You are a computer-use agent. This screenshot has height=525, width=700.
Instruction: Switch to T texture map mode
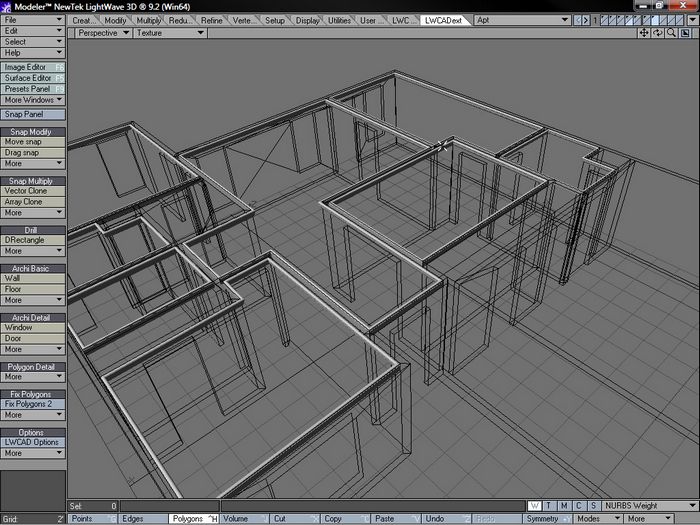tap(550, 506)
